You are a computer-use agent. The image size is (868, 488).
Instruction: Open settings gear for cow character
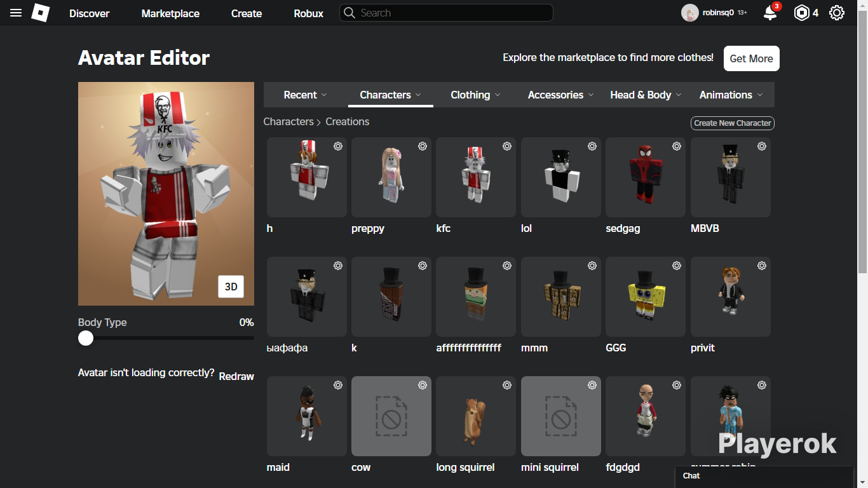click(423, 385)
